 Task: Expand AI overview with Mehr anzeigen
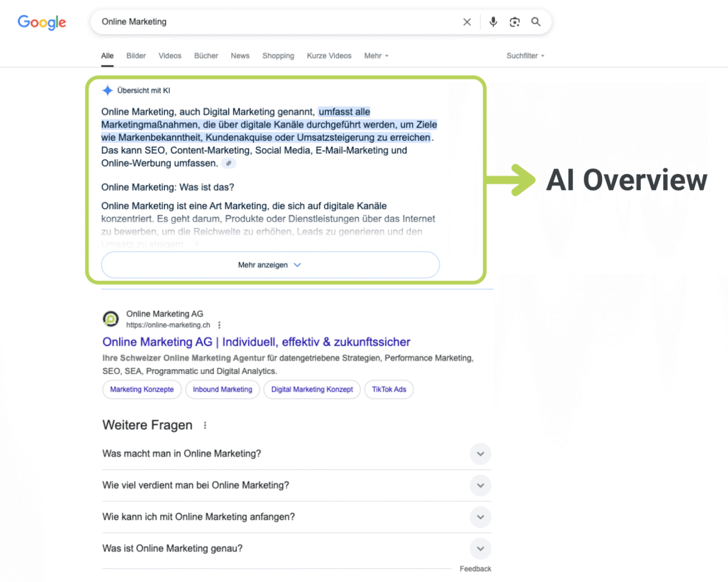(271, 265)
